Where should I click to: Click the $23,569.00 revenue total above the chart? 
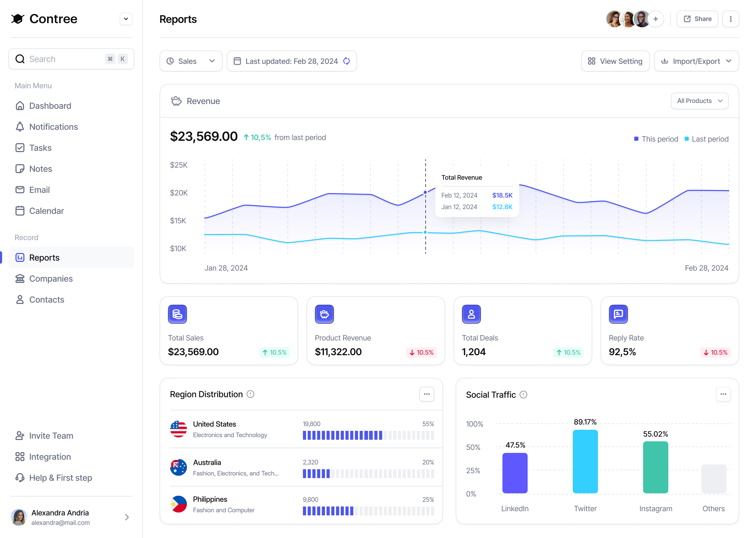point(203,137)
